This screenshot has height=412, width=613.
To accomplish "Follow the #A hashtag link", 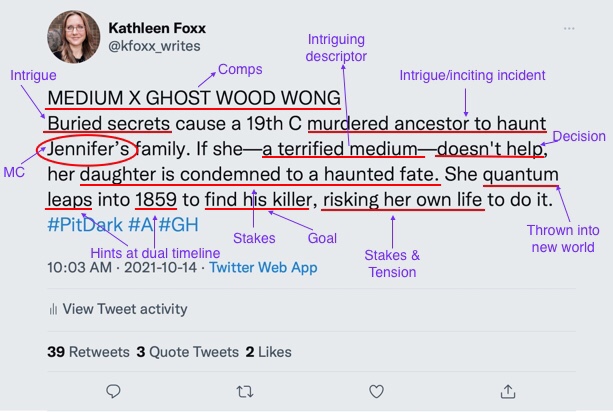I will point(140,226).
